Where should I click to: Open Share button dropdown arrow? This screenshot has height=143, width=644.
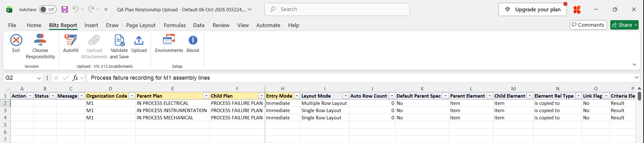point(636,25)
